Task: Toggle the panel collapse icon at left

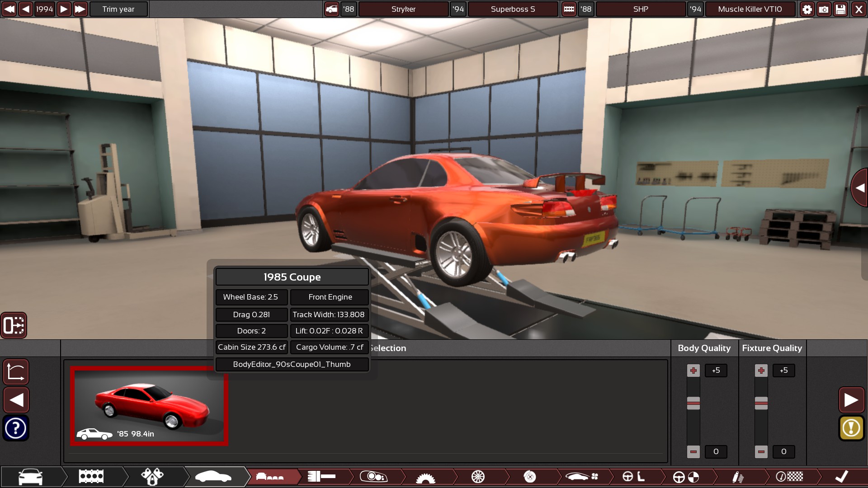Action: point(14,325)
